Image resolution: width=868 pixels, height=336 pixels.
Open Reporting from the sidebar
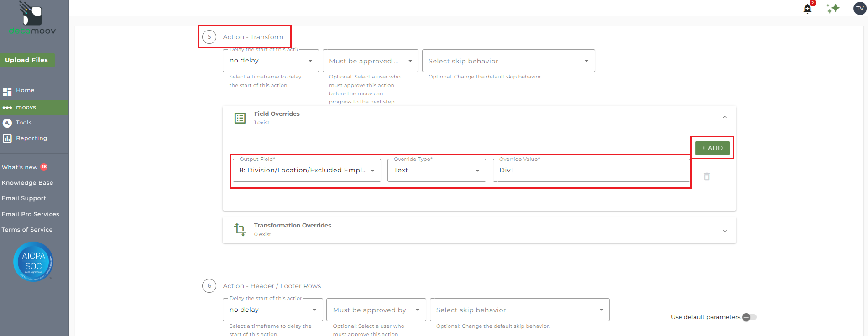(x=31, y=138)
